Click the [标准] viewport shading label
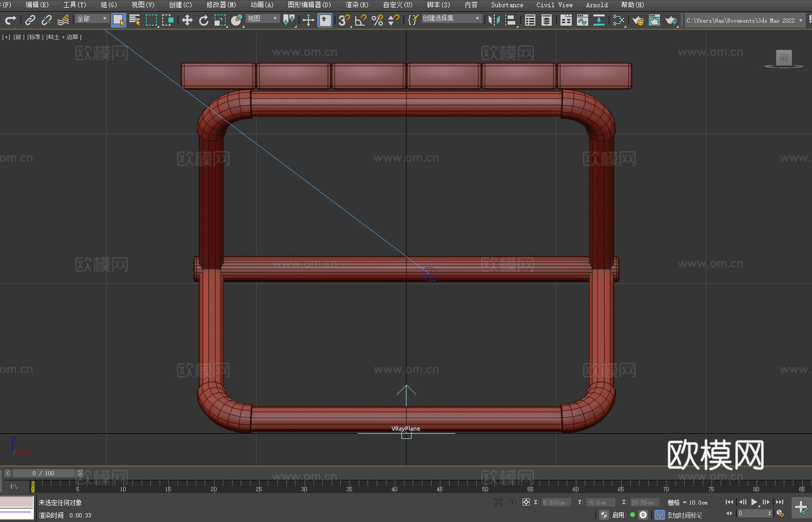This screenshot has height=522, width=812. (35, 37)
